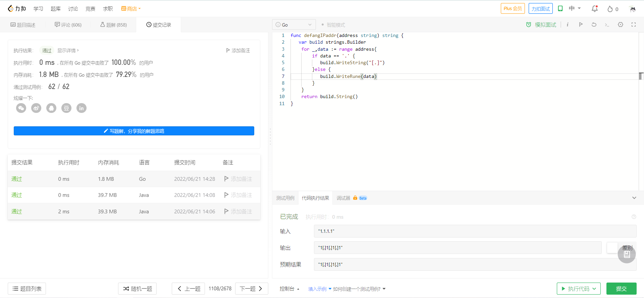
Task: Add note to 14:08 Java submission
Action: pos(238,195)
